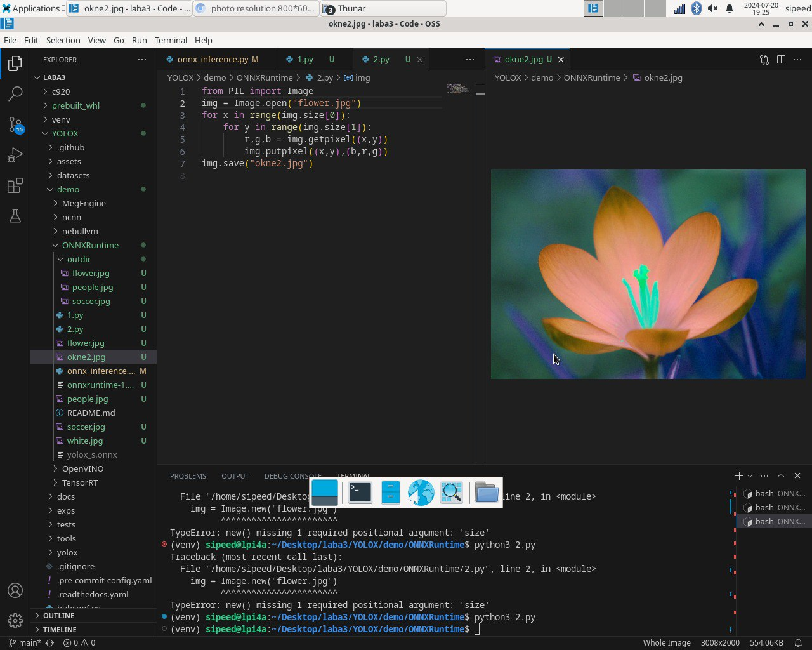The image size is (812, 650).
Task: Open the PROBLEMS panel tab
Action: (188, 476)
